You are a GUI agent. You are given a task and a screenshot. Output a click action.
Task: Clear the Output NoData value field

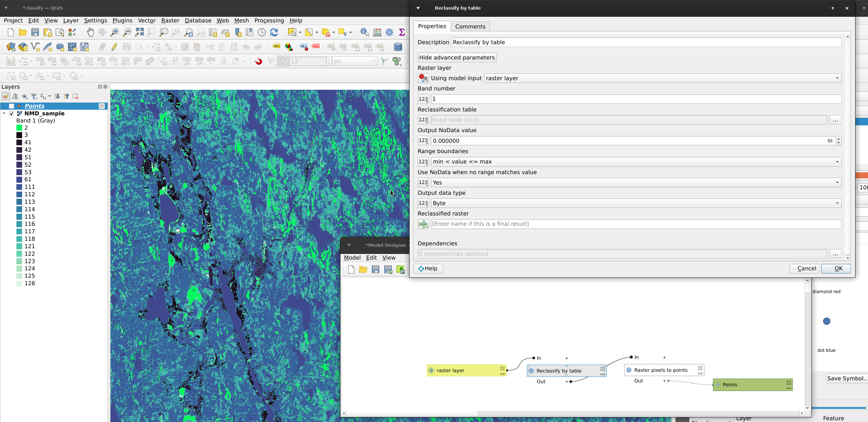click(830, 141)
